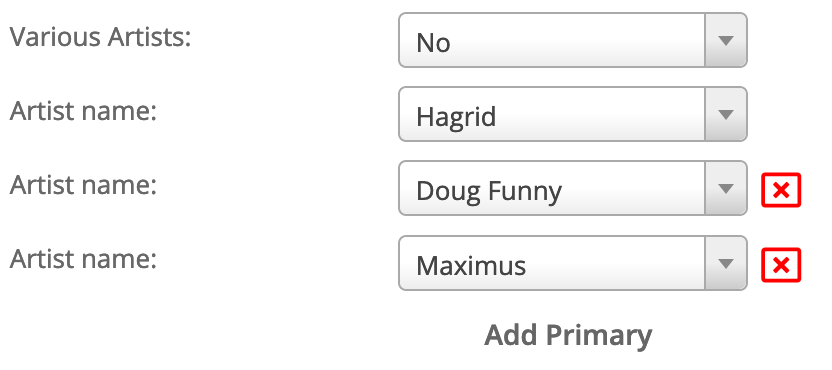The image size is (832, 370).
Task: Select the 'No' value in Various Artists box
Action: tap(434, 42)
